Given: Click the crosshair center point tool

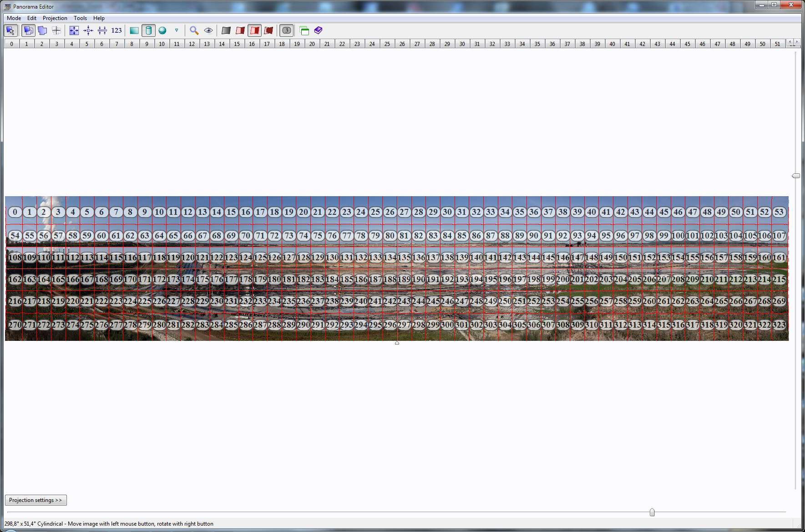Looking at the screenshot, I should (x=56, y=30).
